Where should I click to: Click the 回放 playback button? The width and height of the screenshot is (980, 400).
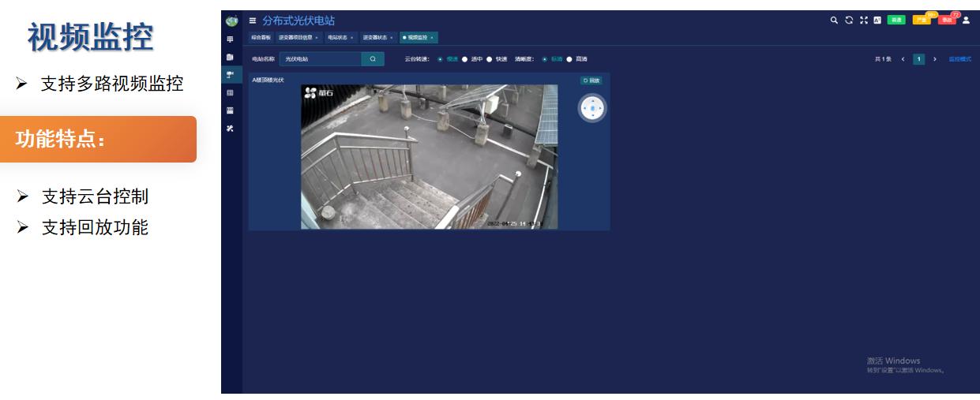(x=591, y=80)
